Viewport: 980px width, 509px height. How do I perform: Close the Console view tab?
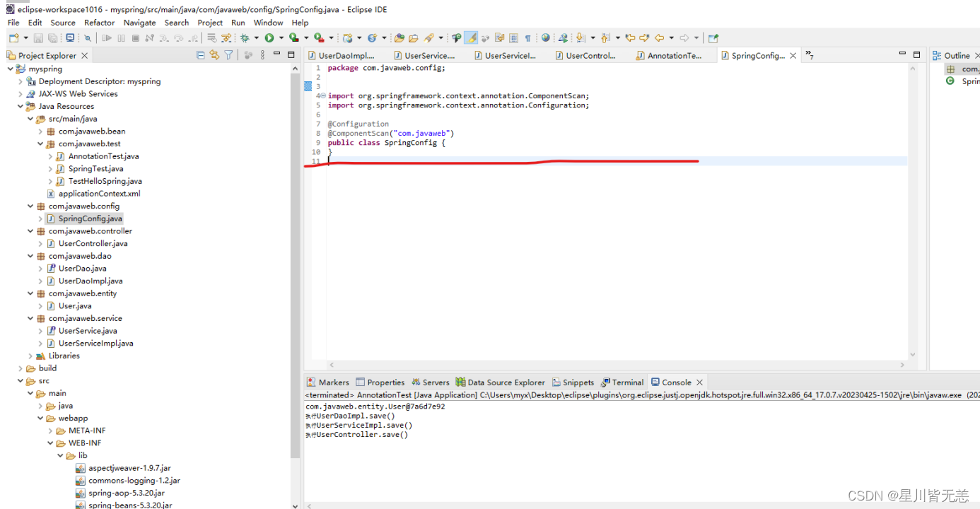700,382
